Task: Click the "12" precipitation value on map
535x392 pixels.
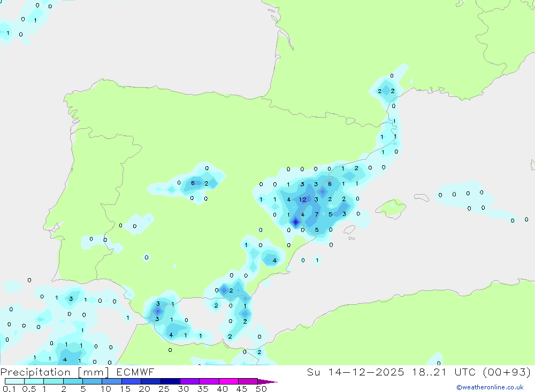Action: (303, 199)
